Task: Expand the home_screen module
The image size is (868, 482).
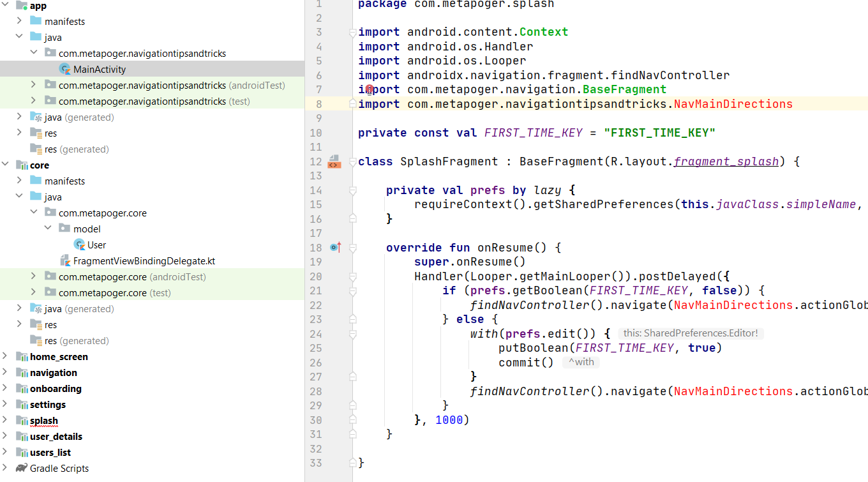Action: point(5,356)
